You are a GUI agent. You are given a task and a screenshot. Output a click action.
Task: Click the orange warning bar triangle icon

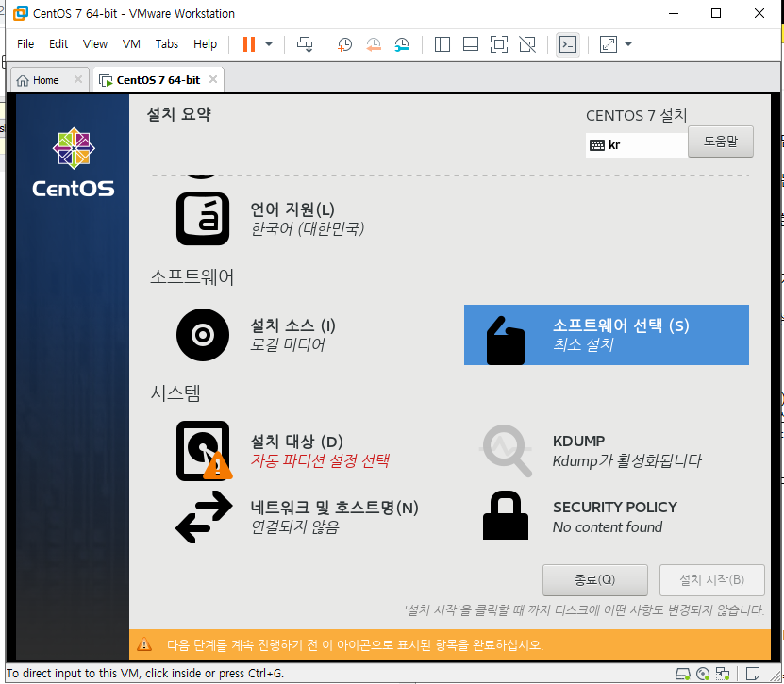[x=144, y=644]
